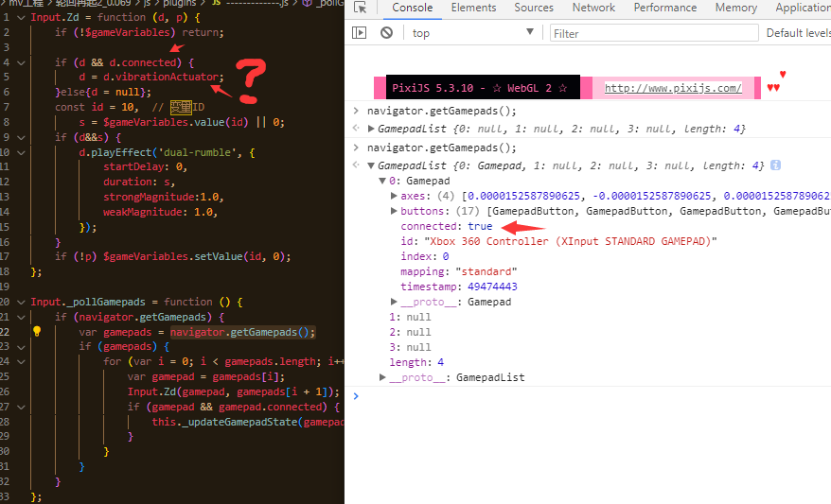
Task: Collapse the second expanded GamepadList result
Action: [x=372, y=165]
